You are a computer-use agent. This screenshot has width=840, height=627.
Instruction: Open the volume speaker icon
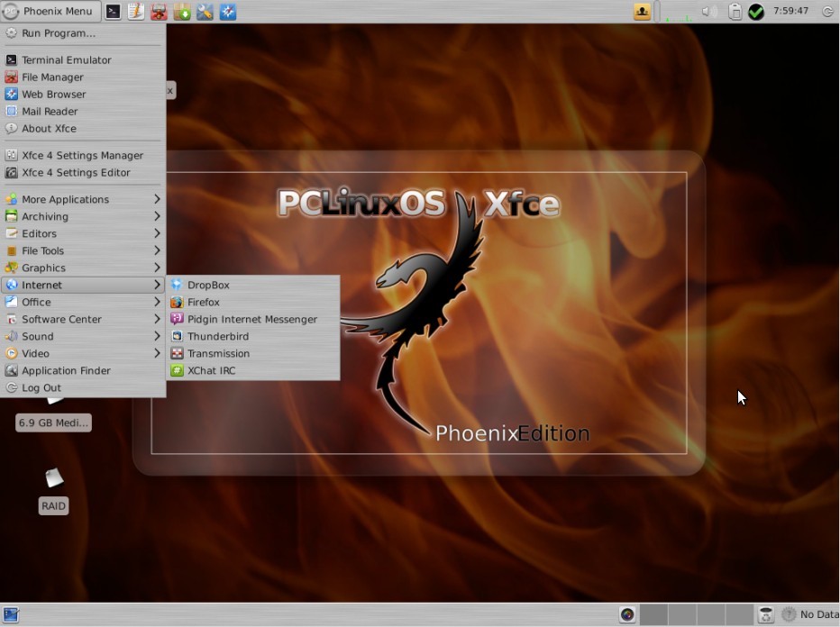point(709,11)
